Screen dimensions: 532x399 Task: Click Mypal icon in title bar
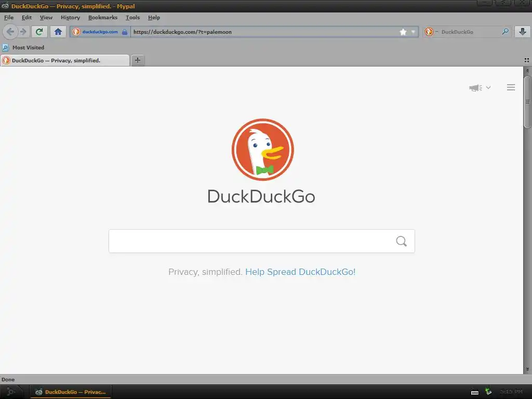(x=5, y=6)
